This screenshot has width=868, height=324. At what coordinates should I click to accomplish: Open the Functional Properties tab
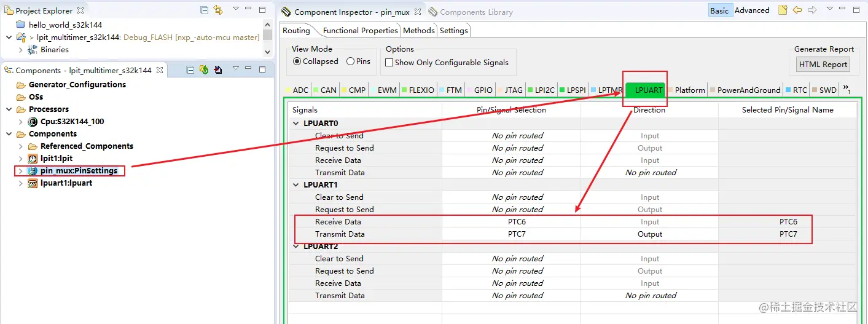(x=361, y=31)
